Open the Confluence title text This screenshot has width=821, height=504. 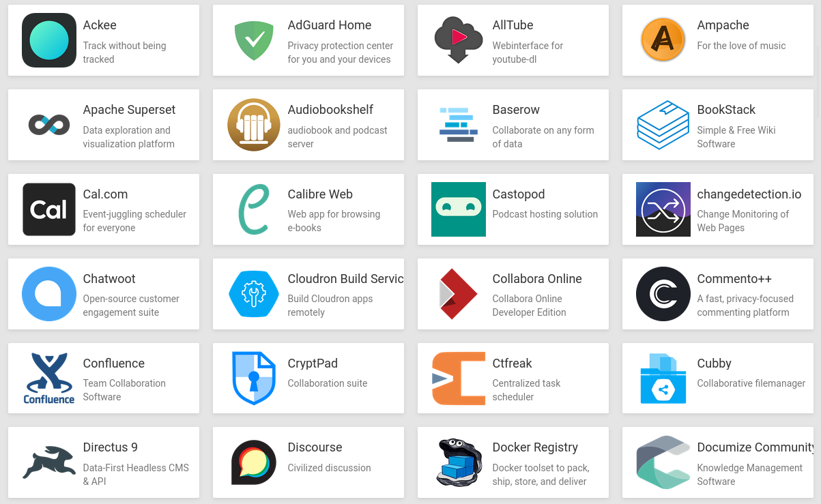coord(114,364)
